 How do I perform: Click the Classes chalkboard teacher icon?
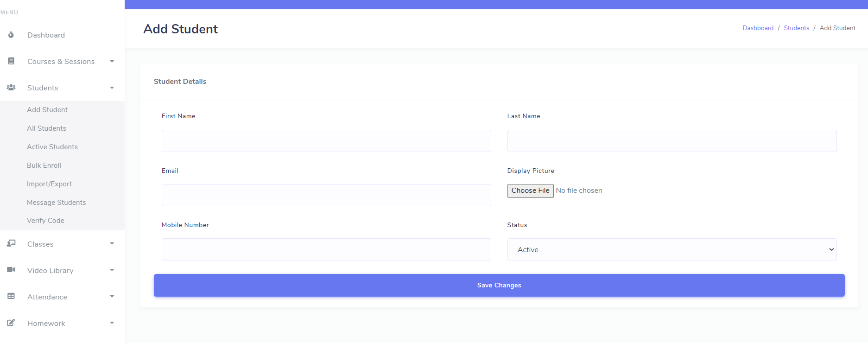(11, 243)
